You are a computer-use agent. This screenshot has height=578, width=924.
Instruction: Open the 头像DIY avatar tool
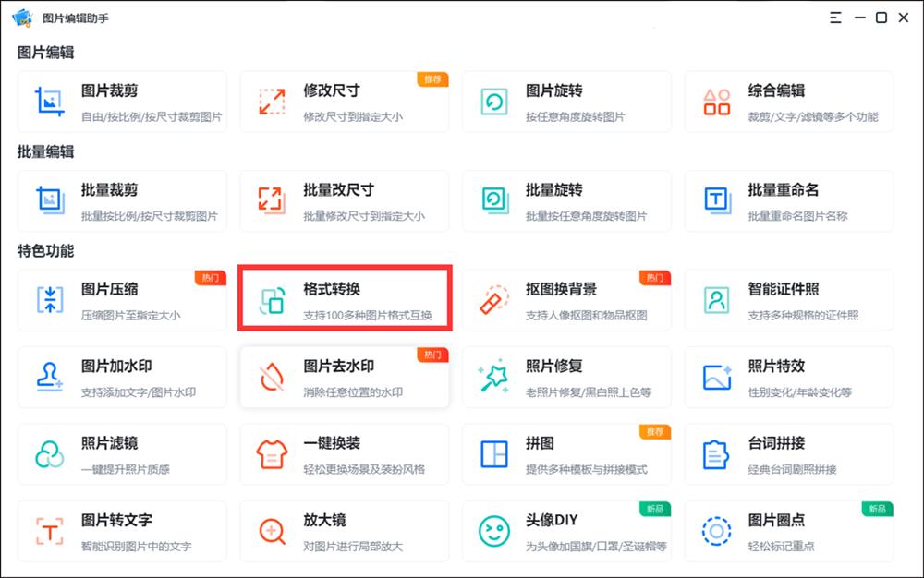point(566,531)
